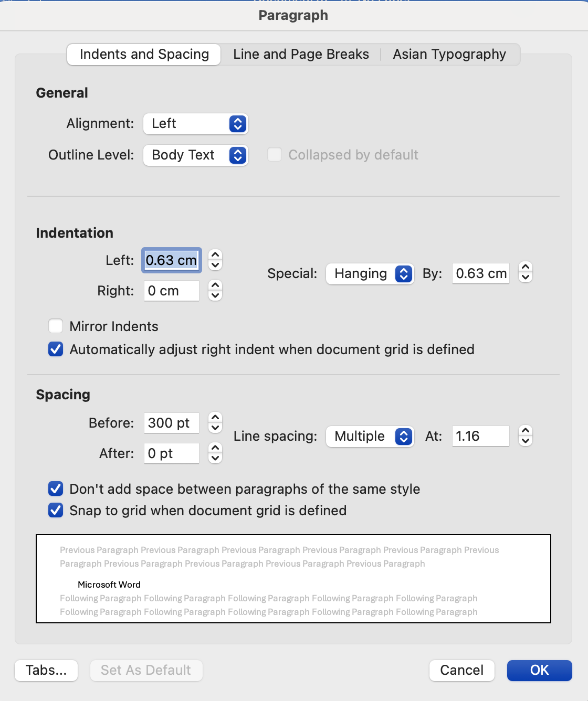Open the Line spacing Multiple dropdown

(x=370, y=437)
